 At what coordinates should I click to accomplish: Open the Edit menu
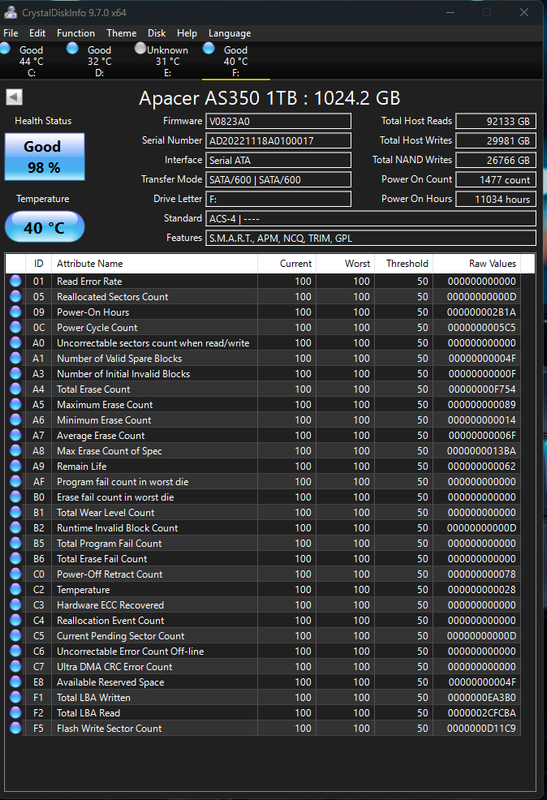pos(37,33)
